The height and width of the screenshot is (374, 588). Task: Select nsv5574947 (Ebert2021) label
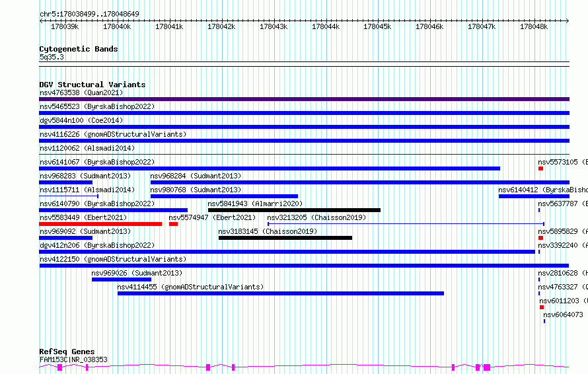212,217
